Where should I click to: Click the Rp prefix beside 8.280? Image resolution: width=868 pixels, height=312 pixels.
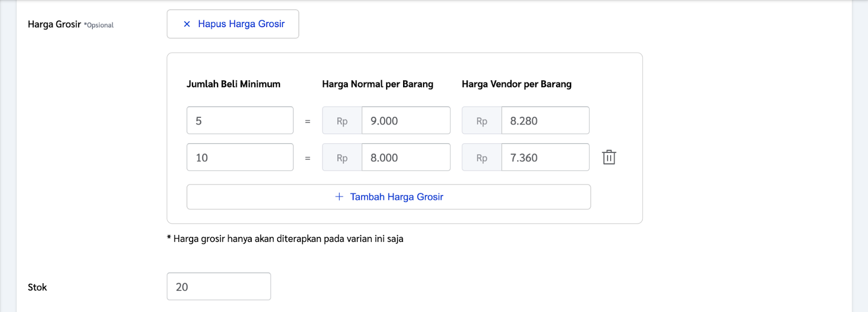click(x=482, y=120)
